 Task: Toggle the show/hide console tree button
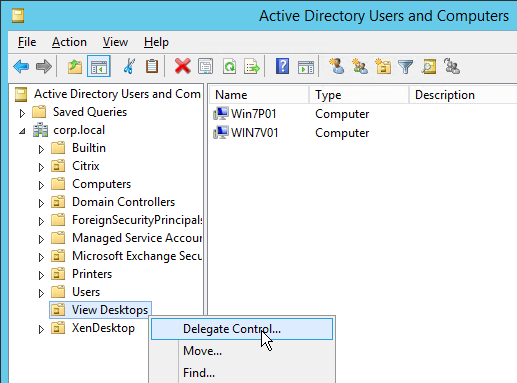[99, 66]
